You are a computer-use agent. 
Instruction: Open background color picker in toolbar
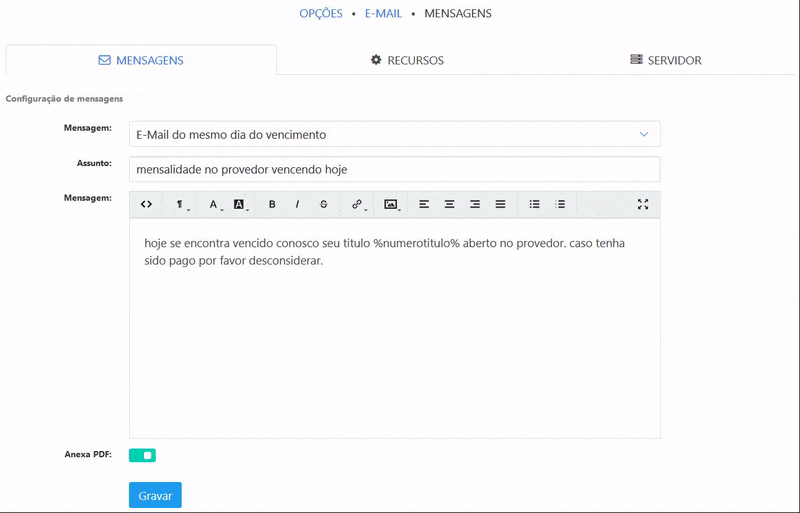239,204
